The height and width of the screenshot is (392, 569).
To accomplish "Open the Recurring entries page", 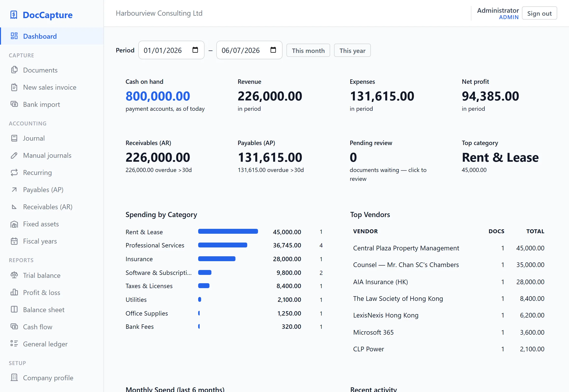I will 52,173.
